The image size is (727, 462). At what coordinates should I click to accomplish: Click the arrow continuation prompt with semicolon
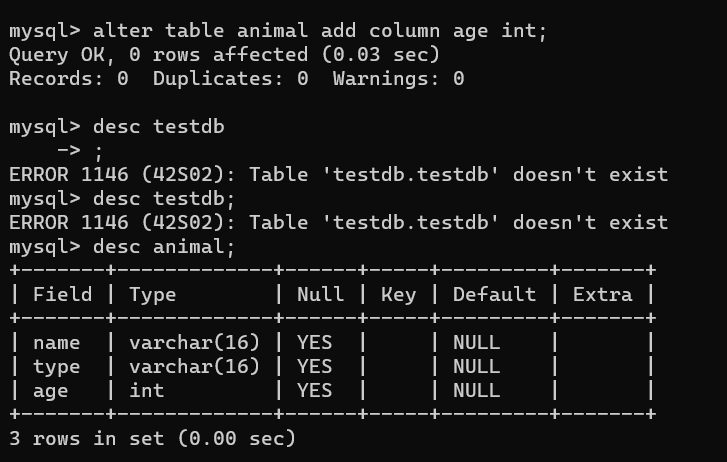tap(79, 151)
